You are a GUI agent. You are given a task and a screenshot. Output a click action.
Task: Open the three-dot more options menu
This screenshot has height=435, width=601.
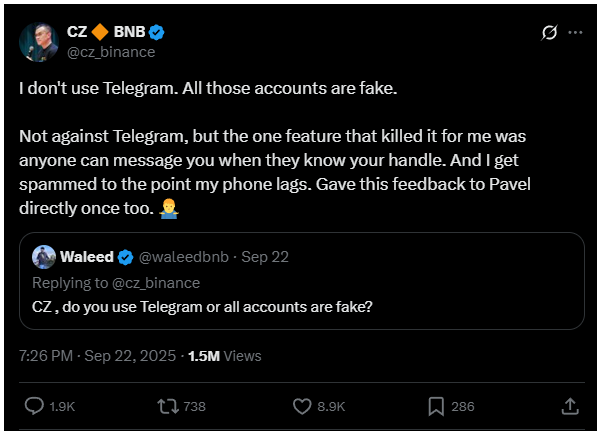tap(575, 32)
